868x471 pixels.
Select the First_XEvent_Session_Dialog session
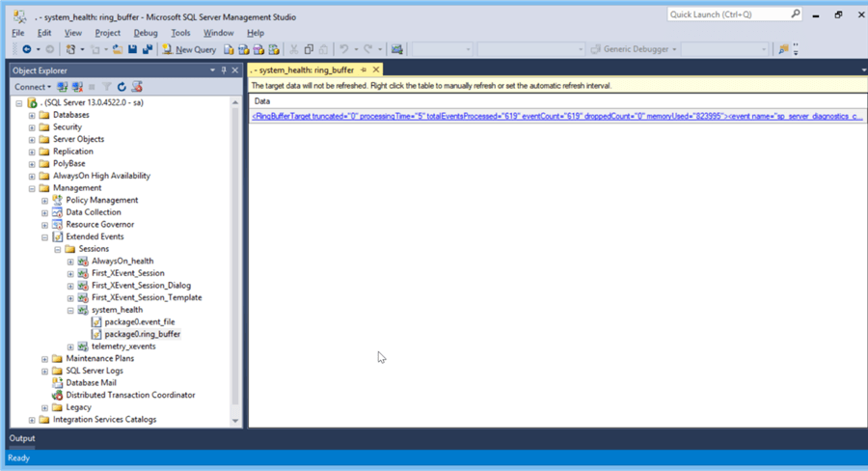coord(141,286)
